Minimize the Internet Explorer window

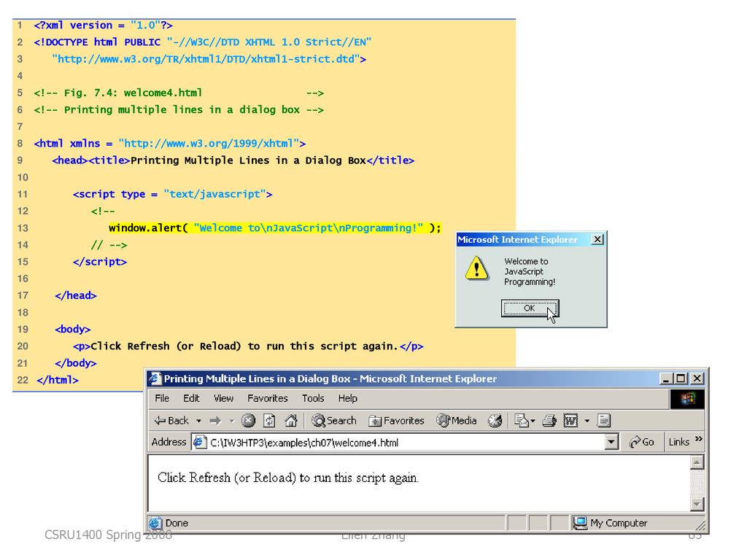coord(665,378)
